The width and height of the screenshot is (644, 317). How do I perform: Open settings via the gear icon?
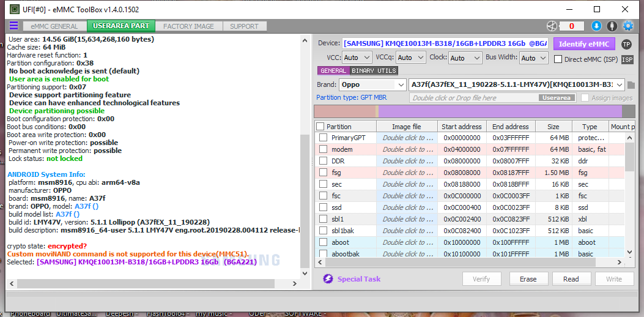coord(628,26)
